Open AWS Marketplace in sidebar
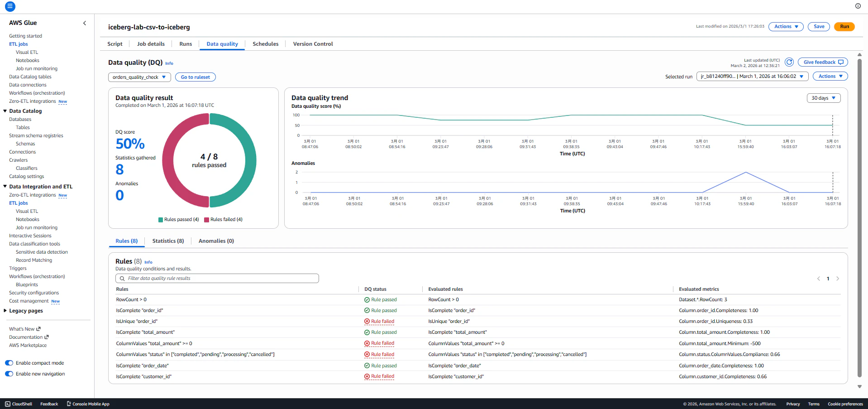This screenshot has height=409, width=868. pyautogui.click(x=28, y=346)
